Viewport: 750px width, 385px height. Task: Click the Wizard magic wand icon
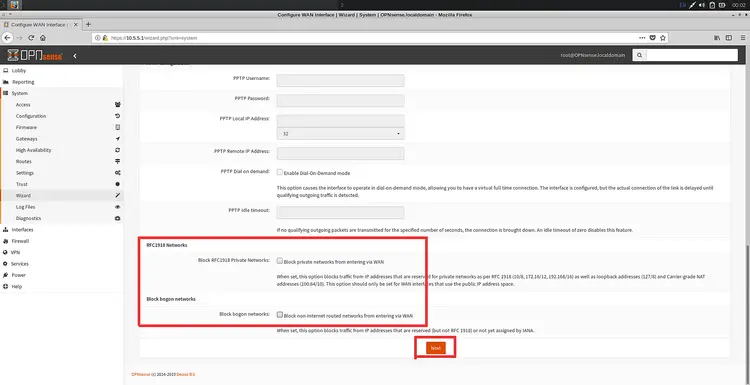click(x=118, y=195)
